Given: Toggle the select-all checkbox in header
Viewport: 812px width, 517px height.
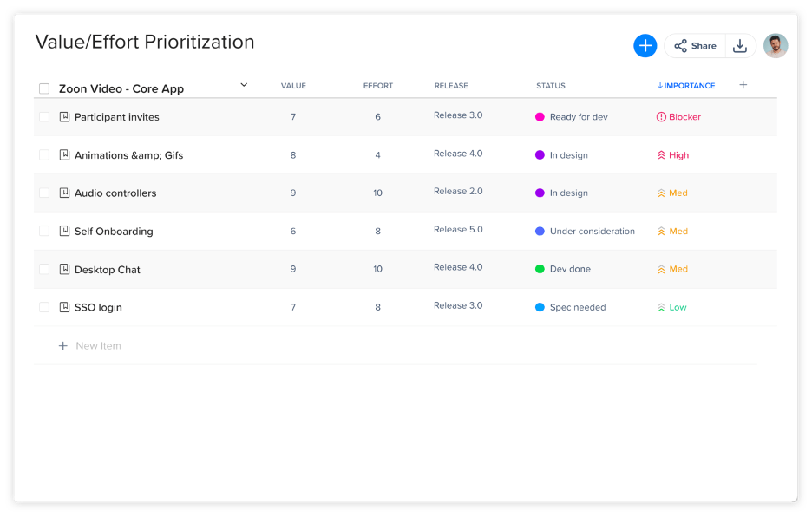Looking at the screenshot, I should (x=44, y=88).
